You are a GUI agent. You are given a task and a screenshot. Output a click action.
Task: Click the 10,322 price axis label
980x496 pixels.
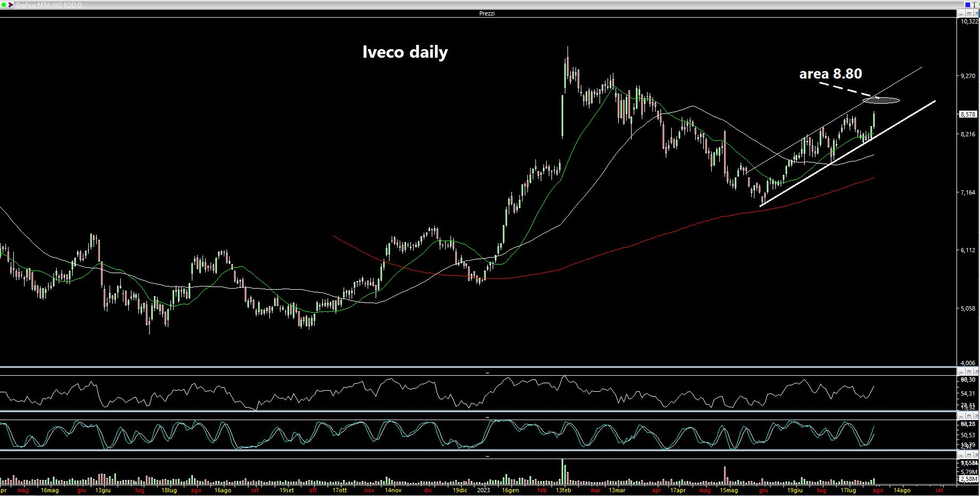click(x=969, y=21)
